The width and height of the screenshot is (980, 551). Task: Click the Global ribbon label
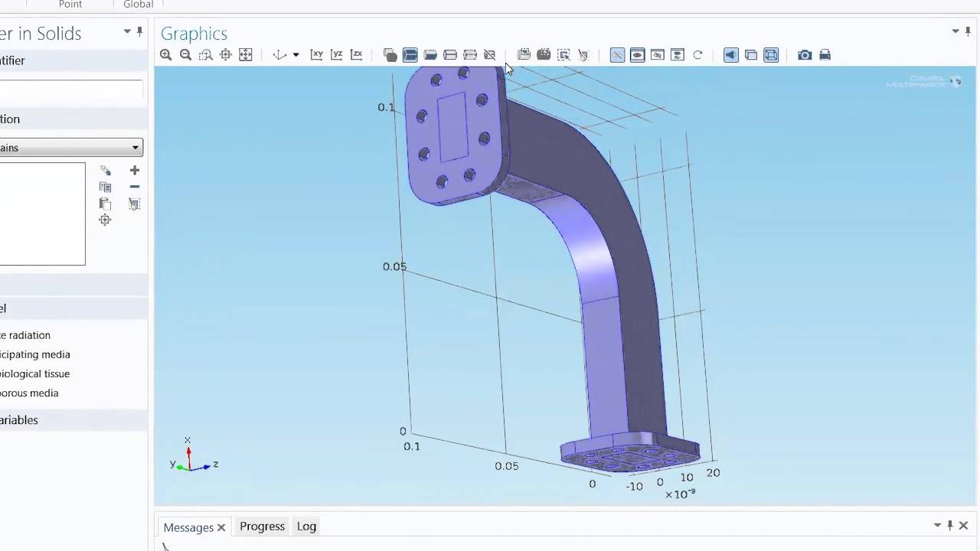(x=139, y=5)
